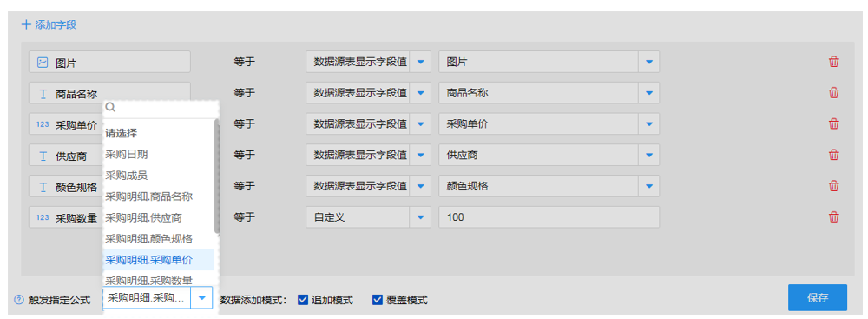Screen dimensions: 868x319
Task: Open the 触发指定公式 dropdown arrow
Action: tap(201, 298)
